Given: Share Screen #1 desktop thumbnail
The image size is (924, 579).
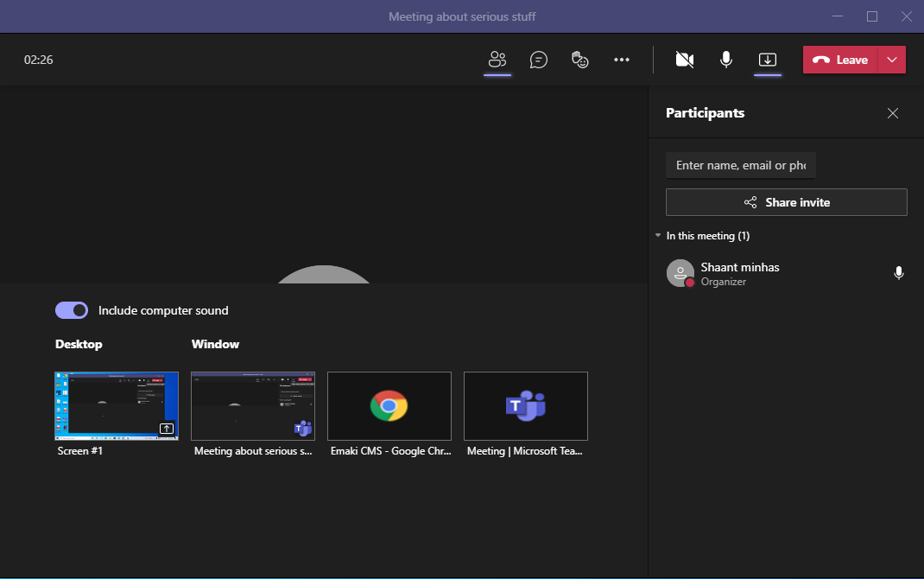Looking at the screenshot, I should (117, 406).
